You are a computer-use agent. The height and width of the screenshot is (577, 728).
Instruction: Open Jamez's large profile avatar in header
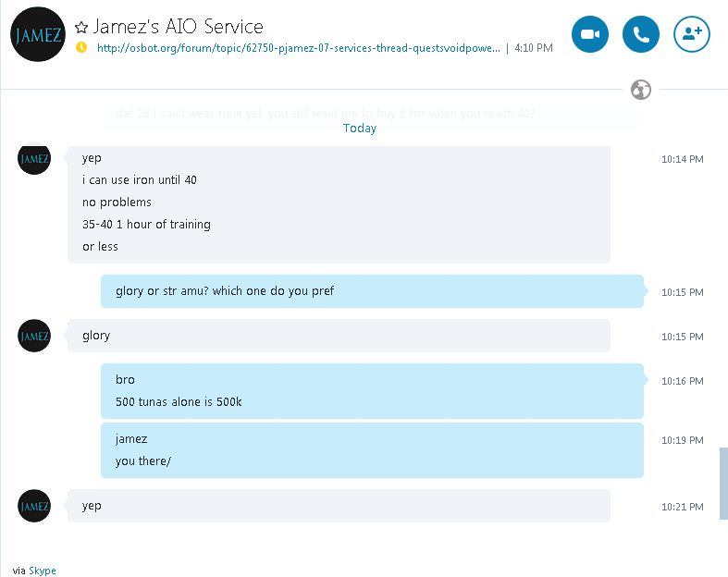38,35
